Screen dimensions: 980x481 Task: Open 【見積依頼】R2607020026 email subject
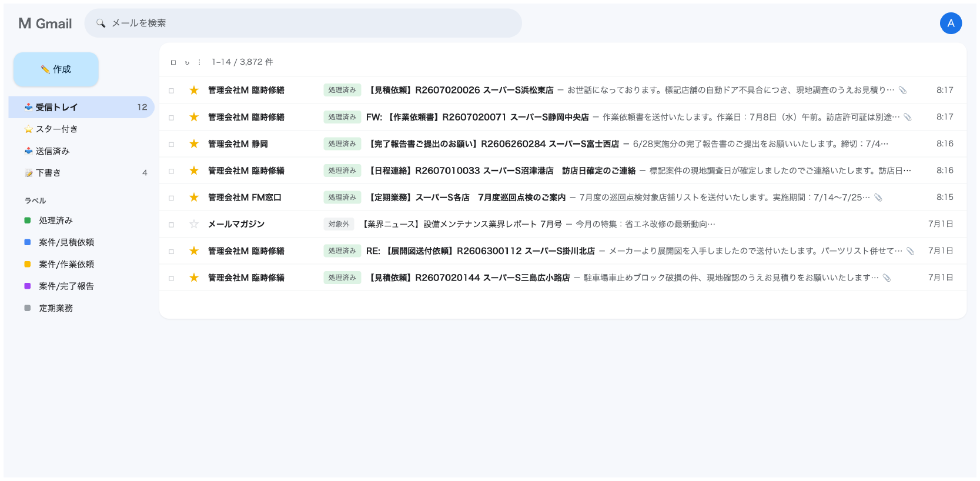460,90
